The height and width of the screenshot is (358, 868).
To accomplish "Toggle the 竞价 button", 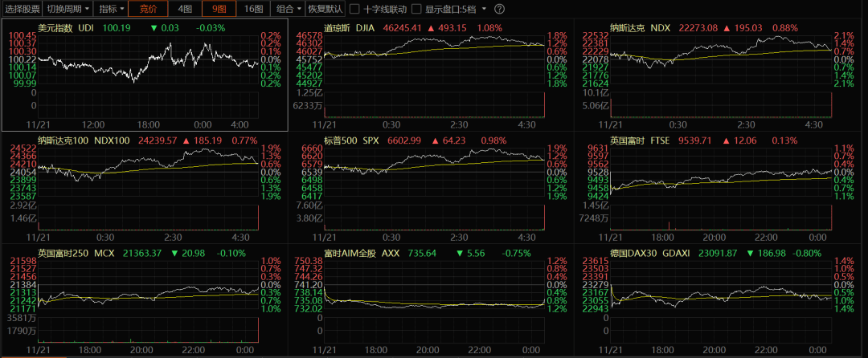I will point(148,9).
